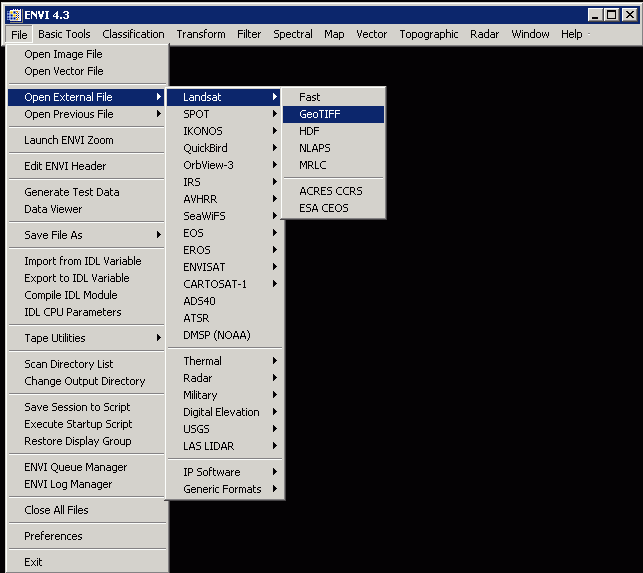Open the Classification menu

point(133,34)
